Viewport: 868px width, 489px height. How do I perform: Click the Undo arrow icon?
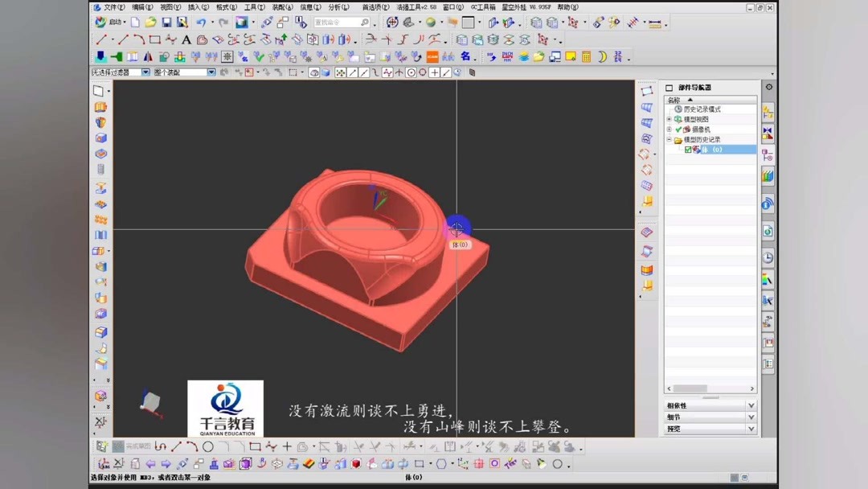202,23
